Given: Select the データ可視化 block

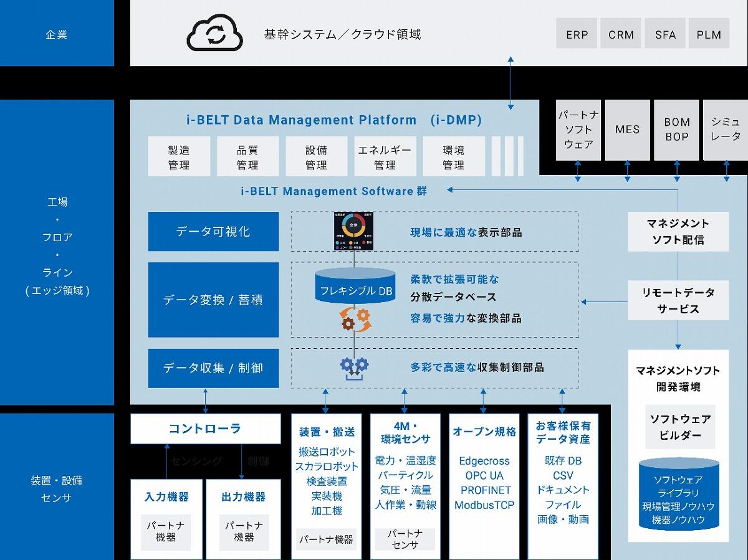Looking at the screenshot, I should 213,231.
